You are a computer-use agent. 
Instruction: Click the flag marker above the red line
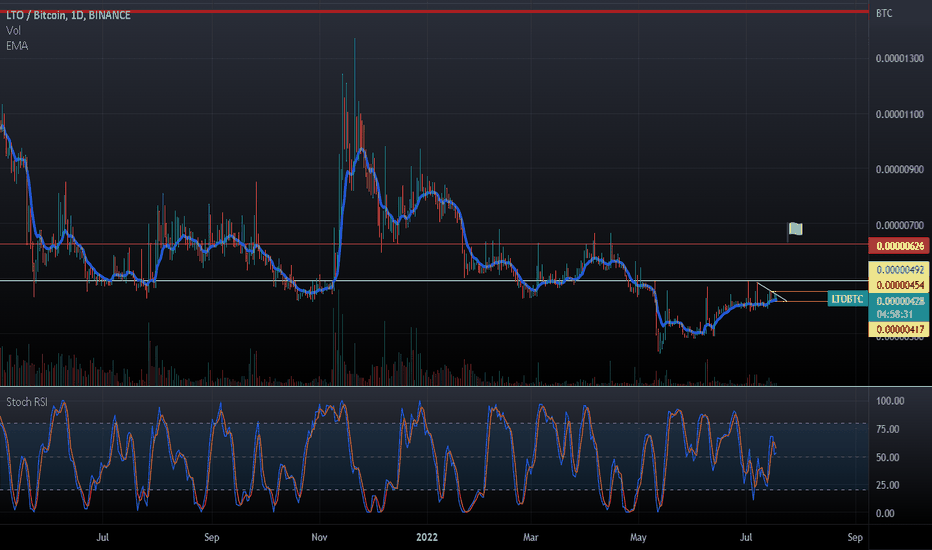point(795,229)
